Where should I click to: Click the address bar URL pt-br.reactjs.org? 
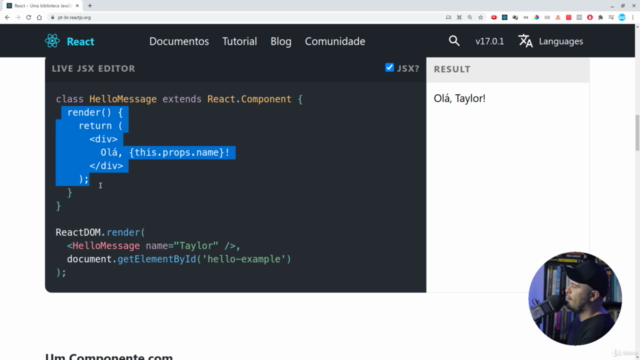[74, 18]
